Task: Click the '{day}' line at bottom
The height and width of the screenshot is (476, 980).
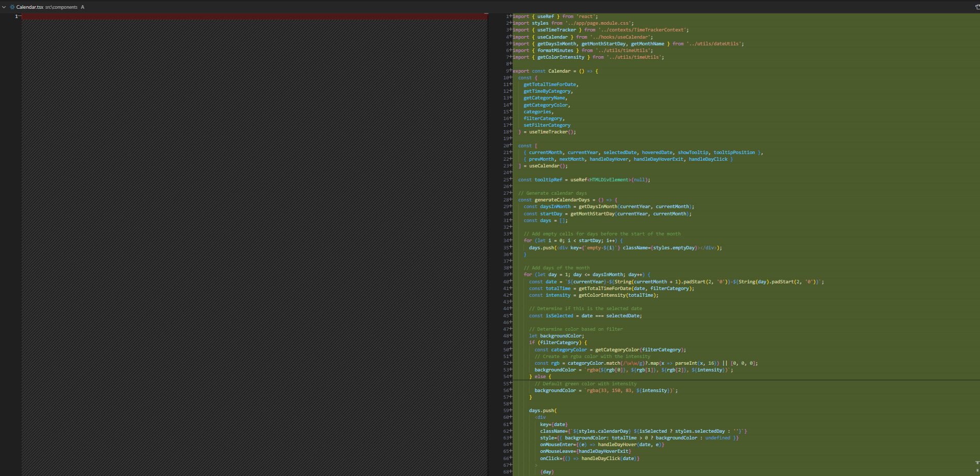Action: [547, 472]
